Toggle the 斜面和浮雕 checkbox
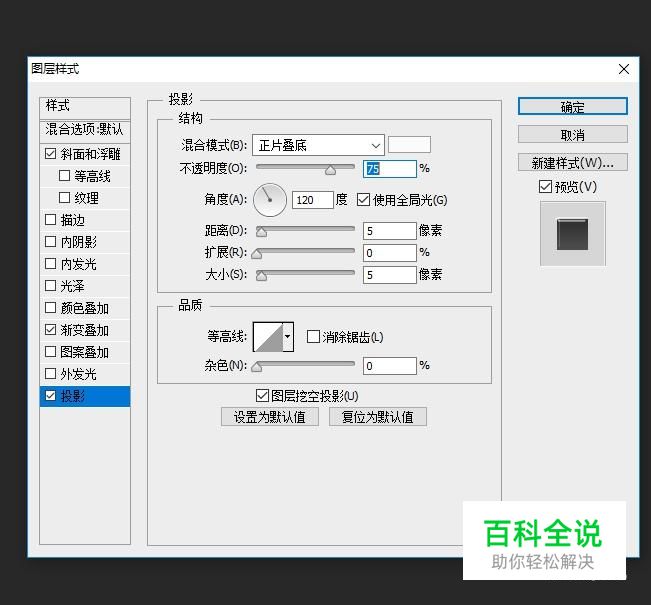This screenshot has height=605, width=651. tap(50, 154)
